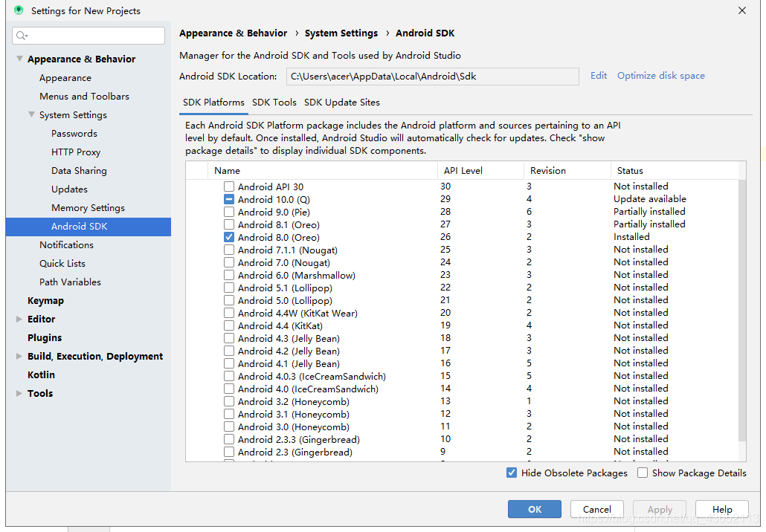Check the Android API 30 checkbox
The height and width of the screenshot is (532, 766).
point(229,187)
